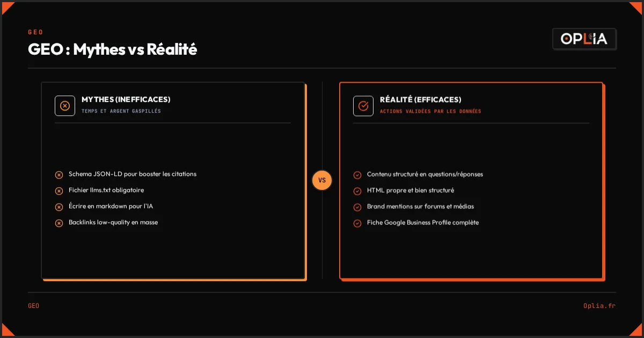Click check icon beside HTML propre

point(357,191)
